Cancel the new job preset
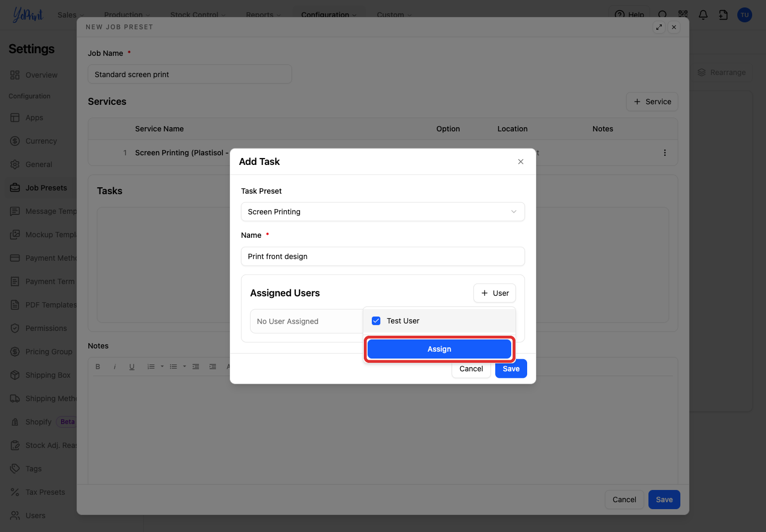Viewport: 766px width, 532px height. click(625, 500)
